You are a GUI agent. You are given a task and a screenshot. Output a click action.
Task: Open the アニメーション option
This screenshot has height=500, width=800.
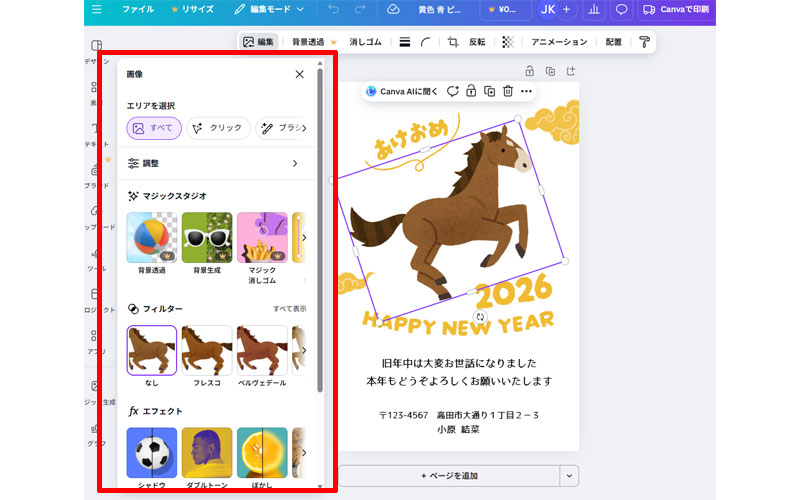pos(559,42)
